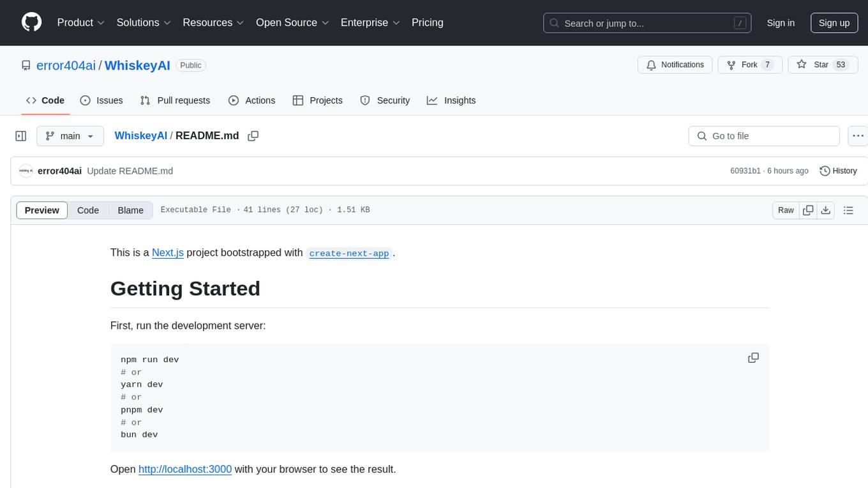This screenshot has width=868, height=488.
Task: Open the Pull requests tab
Action: tap(175, 100)
